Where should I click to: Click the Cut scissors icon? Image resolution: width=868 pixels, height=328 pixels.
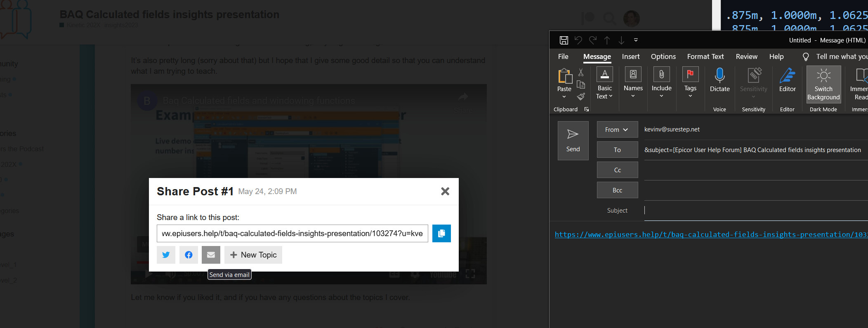pos(581,73)
